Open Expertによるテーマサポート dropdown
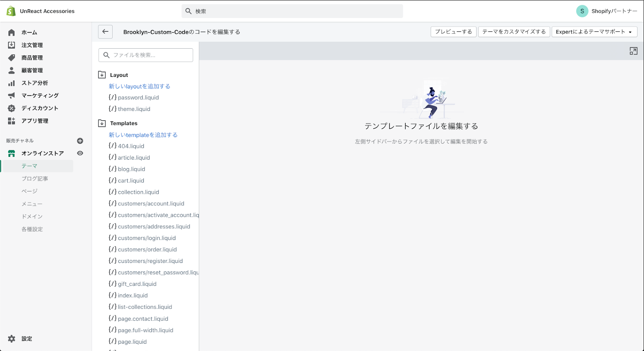 pos(594,32)
